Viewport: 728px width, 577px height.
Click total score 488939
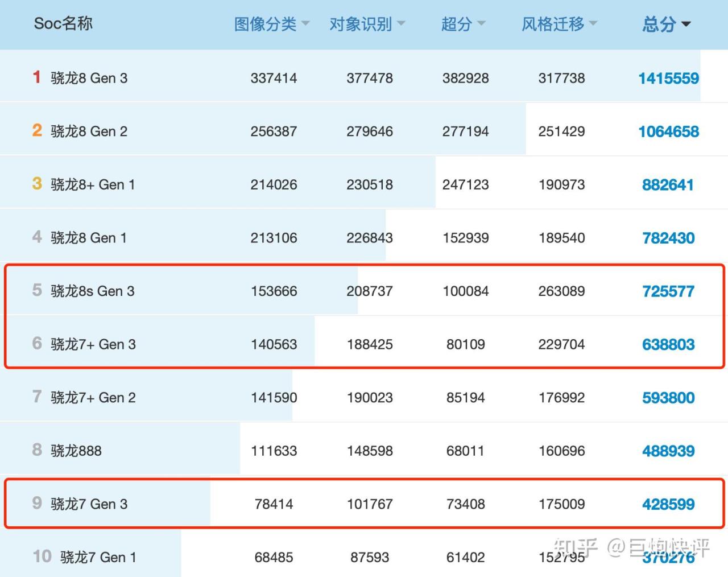click(x=668, y=451)
